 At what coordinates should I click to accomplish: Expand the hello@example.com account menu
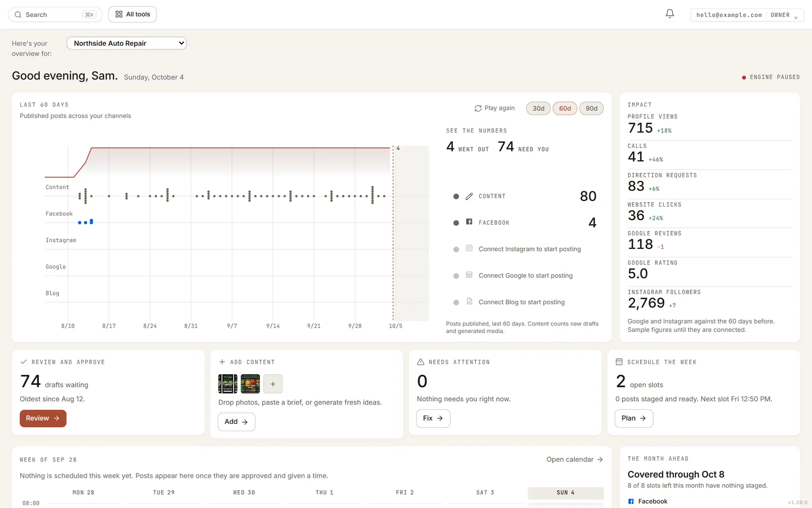[747, 15]
